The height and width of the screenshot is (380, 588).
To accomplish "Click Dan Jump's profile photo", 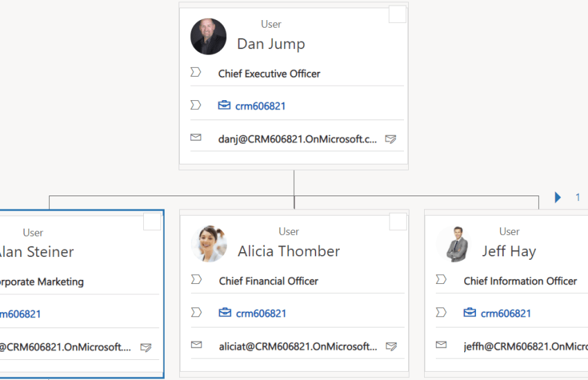I will coord(208,37).
